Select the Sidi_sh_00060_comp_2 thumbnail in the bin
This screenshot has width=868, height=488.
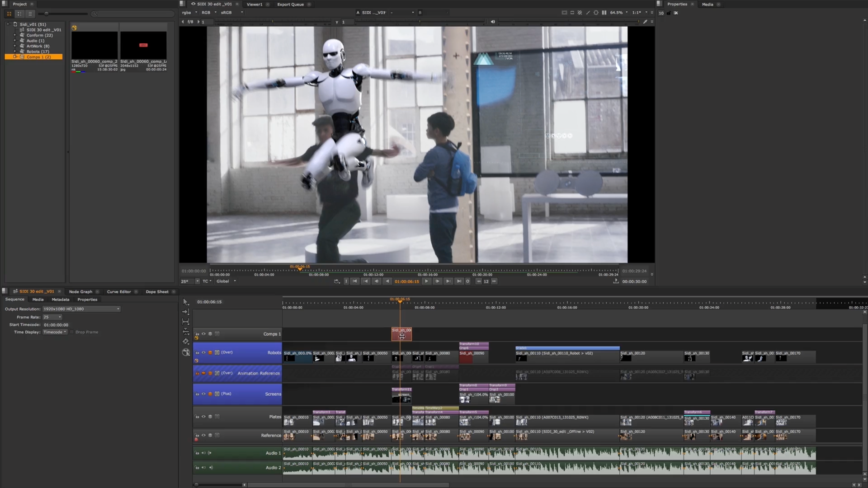[94, 45]
